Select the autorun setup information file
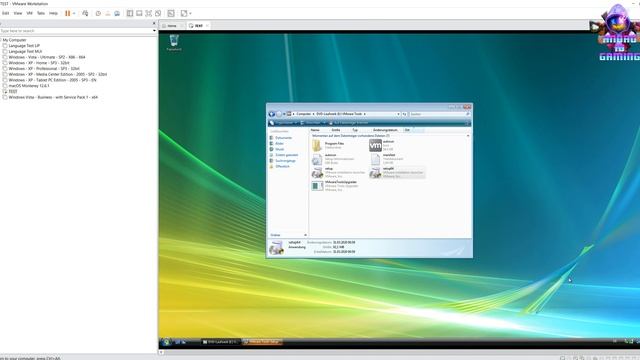 tap(334, 159)
